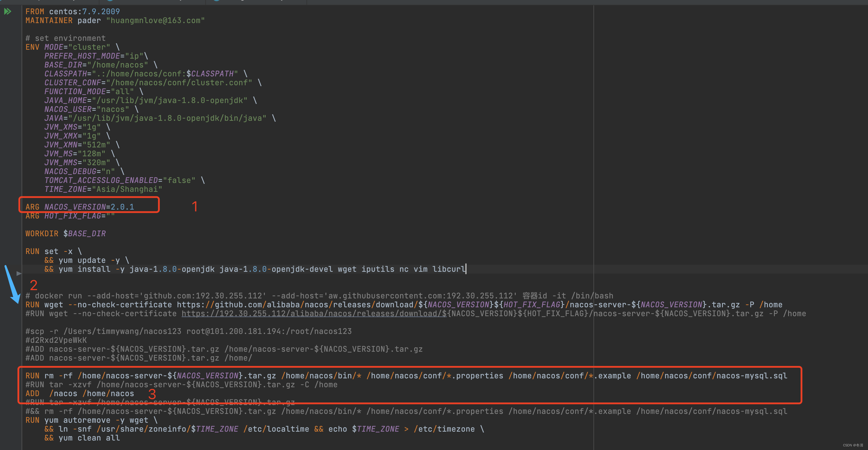
Task: Click JVM_XMX="1g" entry
Action: point(77,136)
